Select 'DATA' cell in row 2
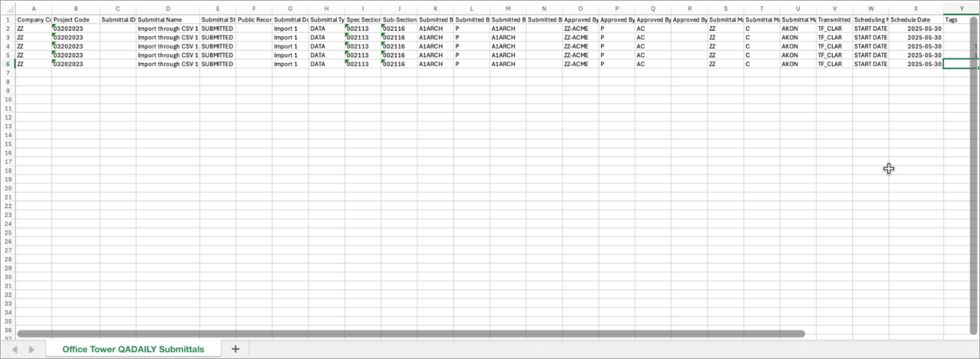Image resolution: width=980 pixels, height=359 pixels. (326, 29)
